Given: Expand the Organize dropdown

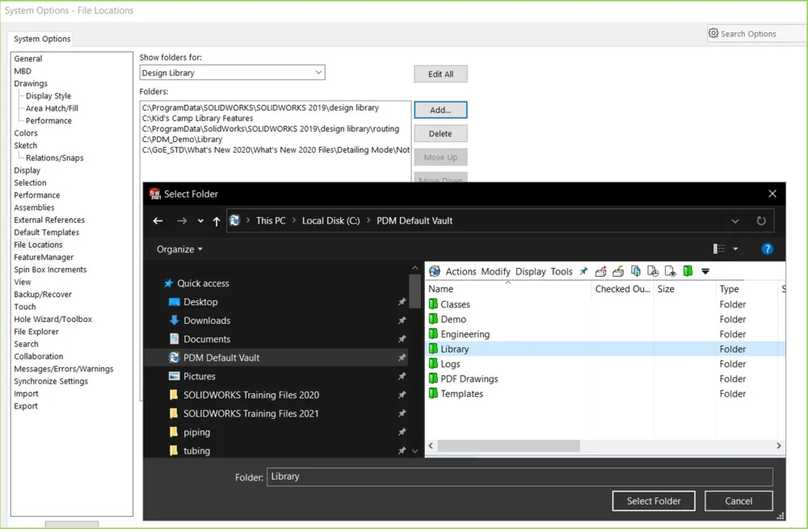Looking at the screenshot, I should coord(179,249).
